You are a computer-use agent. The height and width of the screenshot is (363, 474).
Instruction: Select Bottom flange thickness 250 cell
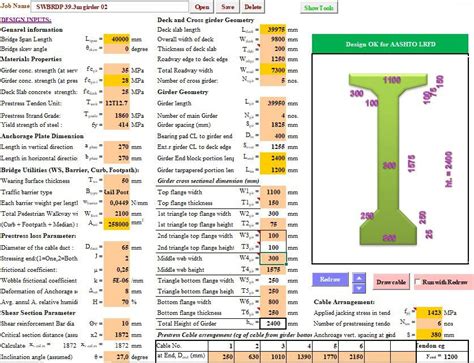pos(273,313)
